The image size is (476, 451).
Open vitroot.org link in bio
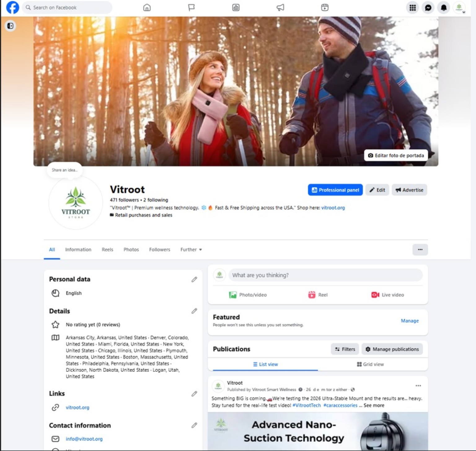(x=333, y=208)
